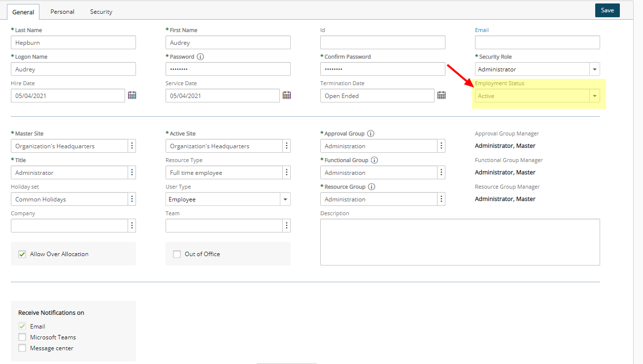Enable Message center notifications checkbox
643x364 pixels.
pos(22,348)
